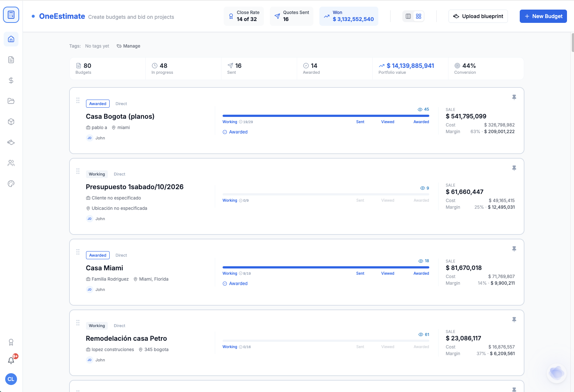Pin the Remodelación casa Petro card

tap(514, 320)
